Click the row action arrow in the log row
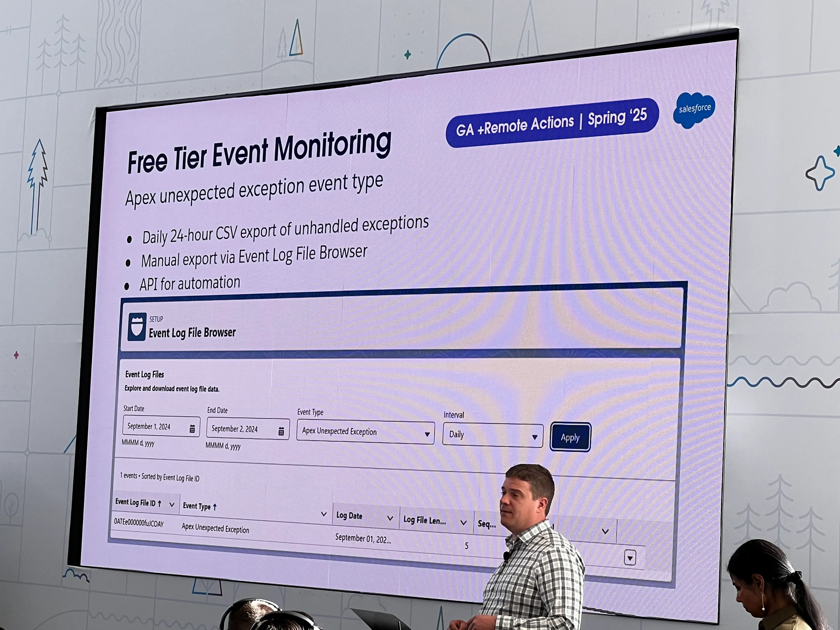This screenshot has width=840, height=630. coord(630,557)
